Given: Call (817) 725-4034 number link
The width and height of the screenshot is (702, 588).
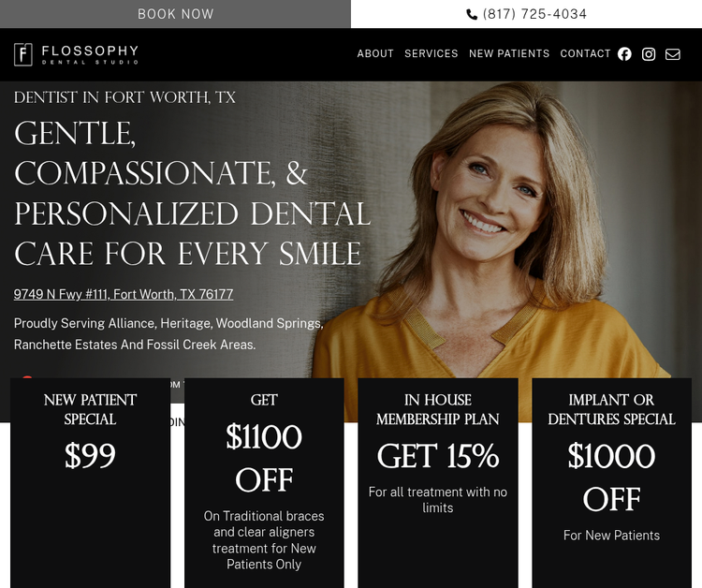Looking at the screenshot, I should pyautogui.click(x=534, y=14).
